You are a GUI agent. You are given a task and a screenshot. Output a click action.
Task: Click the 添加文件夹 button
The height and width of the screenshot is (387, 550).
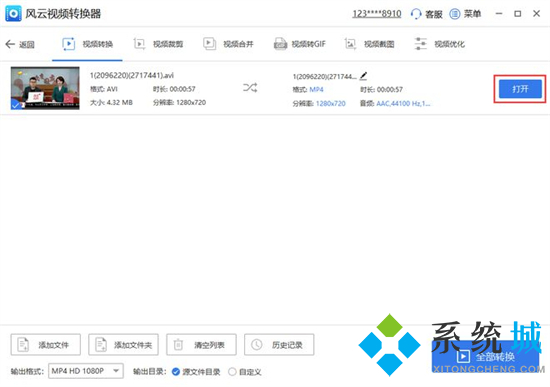[123, 345]
